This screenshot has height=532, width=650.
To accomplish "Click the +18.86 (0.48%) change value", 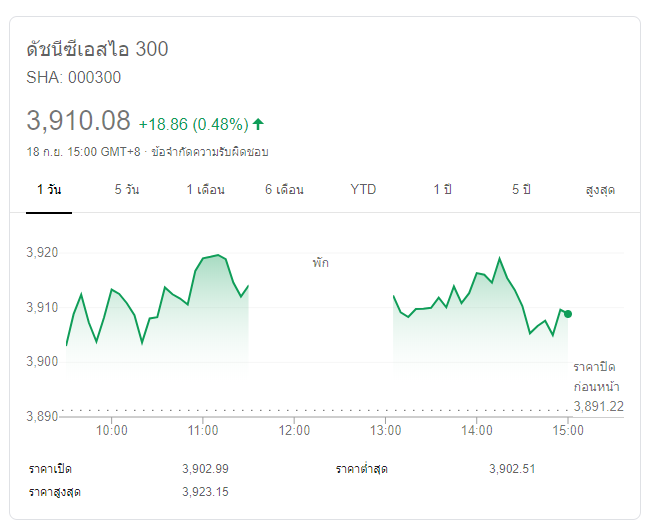I will point(193,124).
